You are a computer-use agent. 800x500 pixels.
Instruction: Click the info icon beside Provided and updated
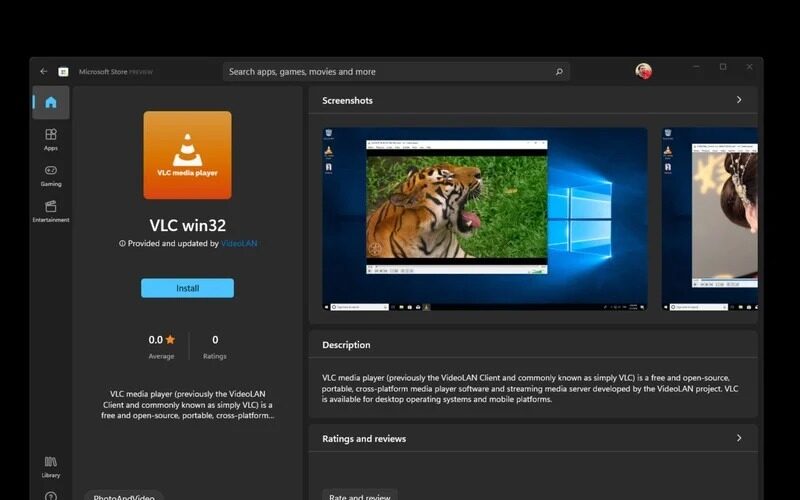point(122,243)
